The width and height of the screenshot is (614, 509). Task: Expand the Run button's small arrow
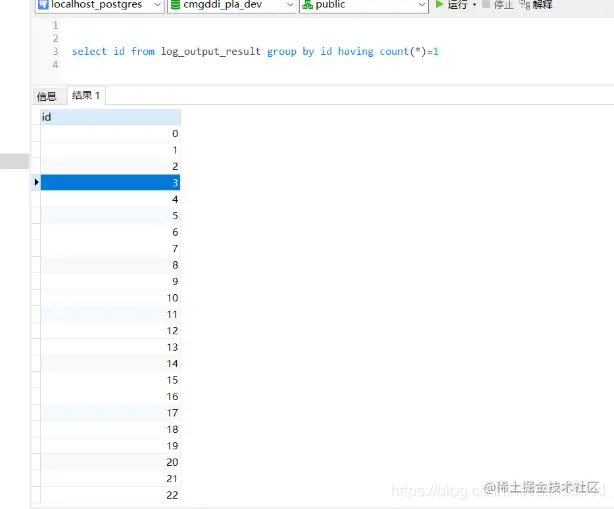(x=474, y=5)
